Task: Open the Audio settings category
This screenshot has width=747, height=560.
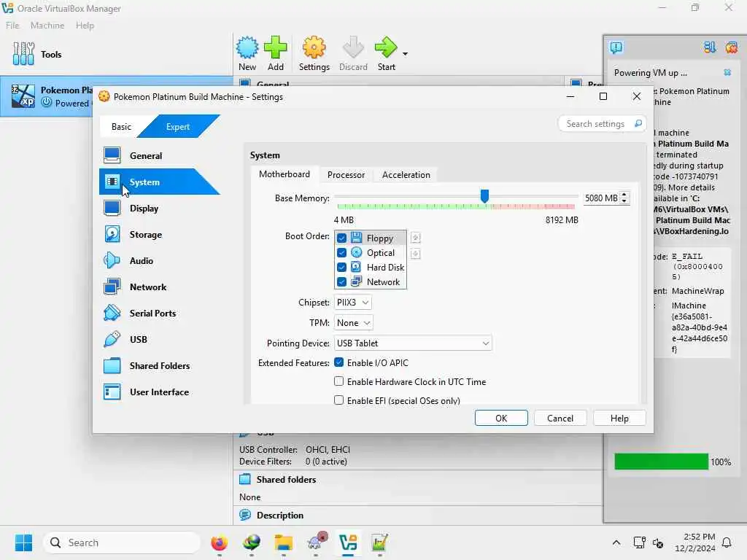Action: (141, 260)
